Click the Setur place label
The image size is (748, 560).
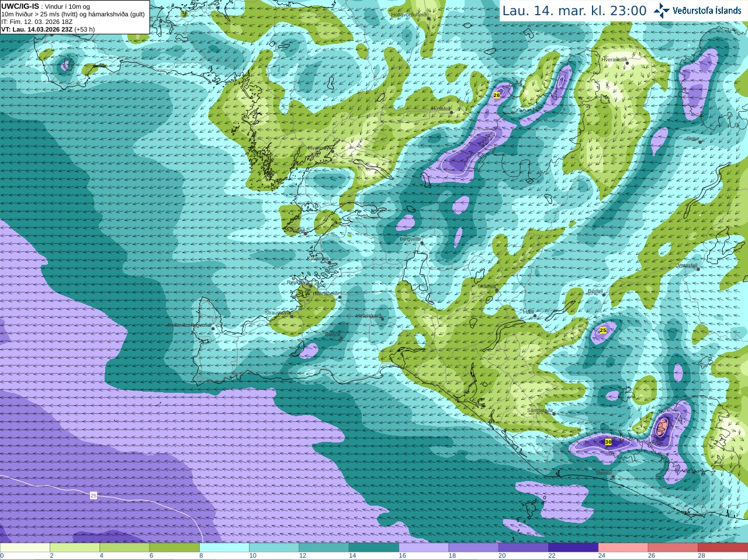(x=693, y=139)
